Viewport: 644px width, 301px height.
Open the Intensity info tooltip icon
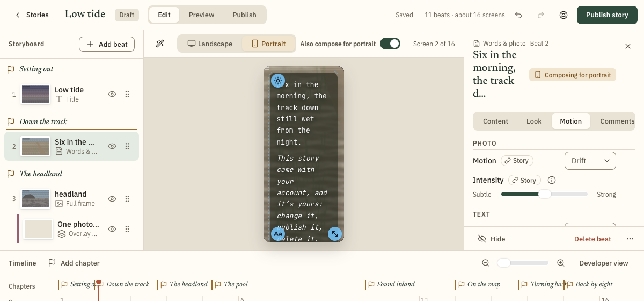pos(551,181)
